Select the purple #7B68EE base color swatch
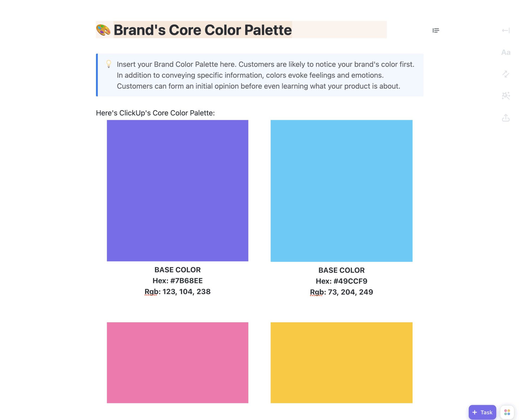The image size is (519, 420). pyautogui.click(x=177, y=190)
